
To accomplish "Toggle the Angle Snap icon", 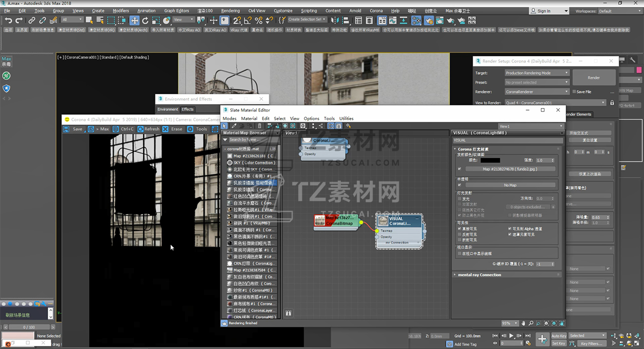I will point(247,20).
